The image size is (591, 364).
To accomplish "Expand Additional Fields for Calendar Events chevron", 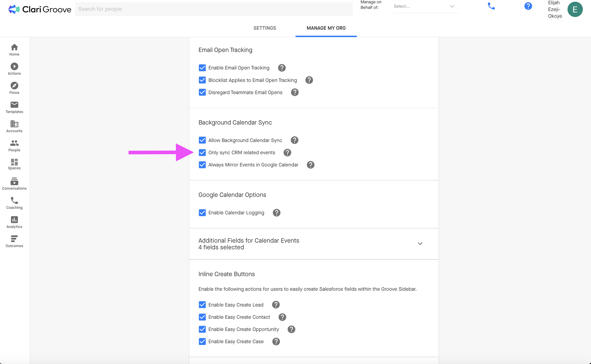I will click(420, 244).
